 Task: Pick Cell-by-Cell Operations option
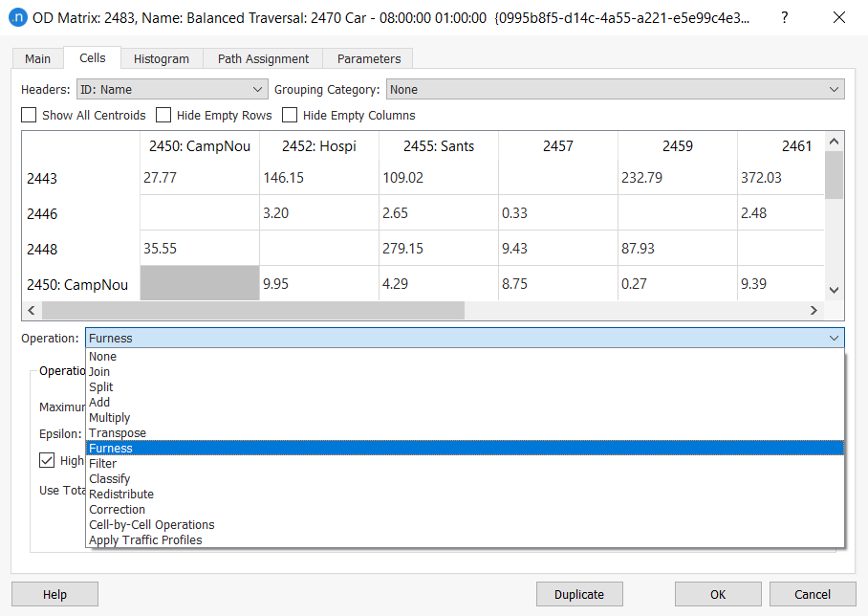coord(151,524)
